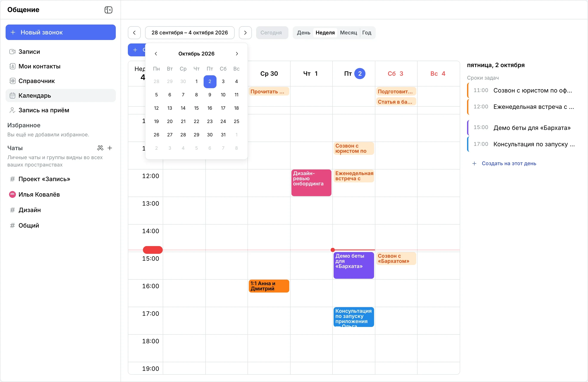Viewport: 588px width, 382px height.
Task: Open the Прочитать all-day task on Wednesday
Action: tap(269, 91)
